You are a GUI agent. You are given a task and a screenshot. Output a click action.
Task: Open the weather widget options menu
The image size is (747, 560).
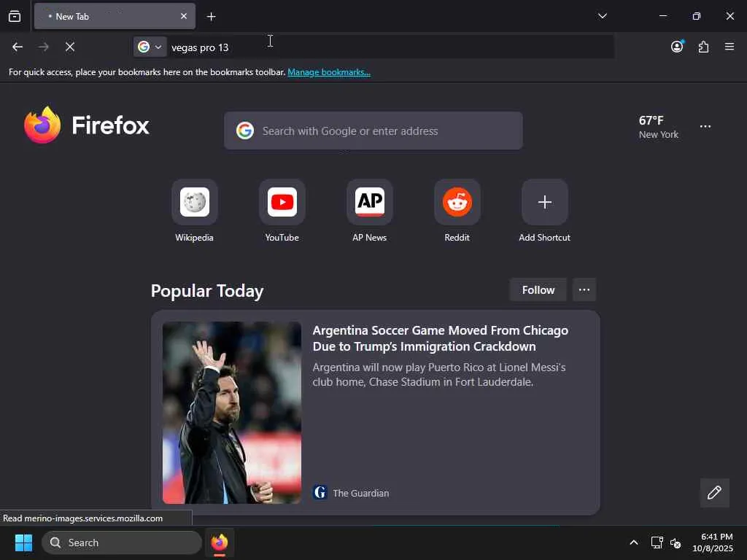coord(705,127)
